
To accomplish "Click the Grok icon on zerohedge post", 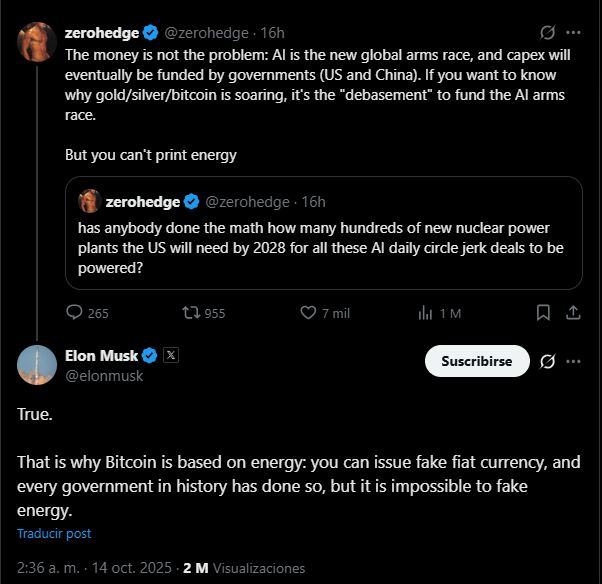I will (x=547, y=33).
